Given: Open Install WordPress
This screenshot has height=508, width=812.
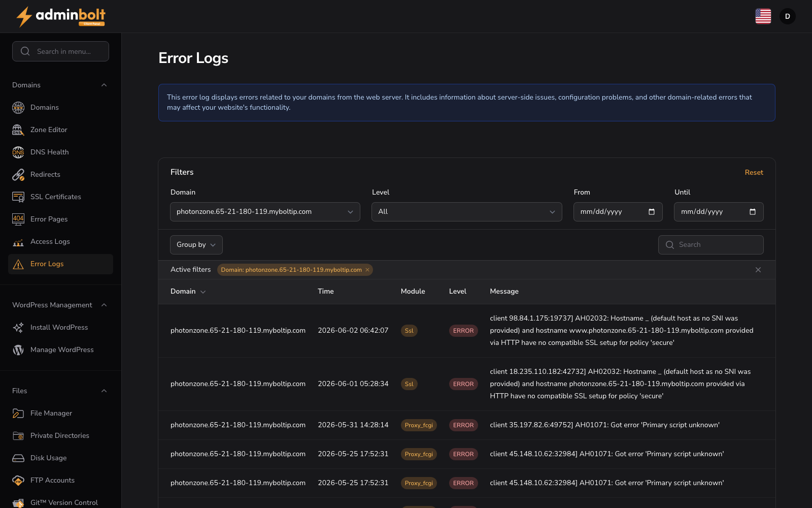Looking at the screenshot, I should (x=60, y=327).
